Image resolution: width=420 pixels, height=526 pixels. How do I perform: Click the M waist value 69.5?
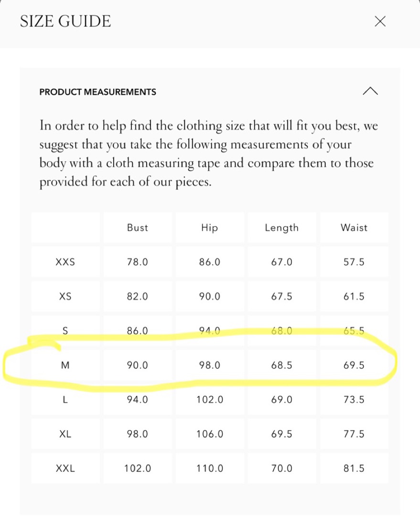pyautogui.click(x=354, y=365)
